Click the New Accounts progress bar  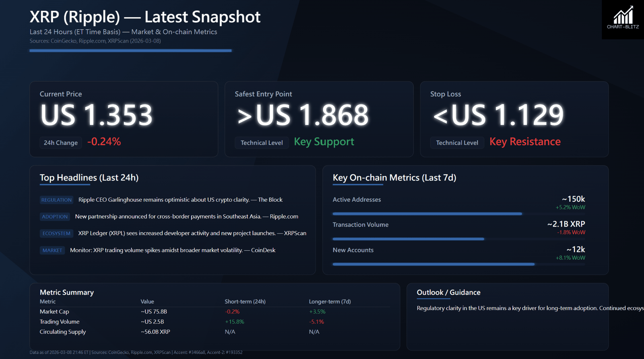click(433, 264)
